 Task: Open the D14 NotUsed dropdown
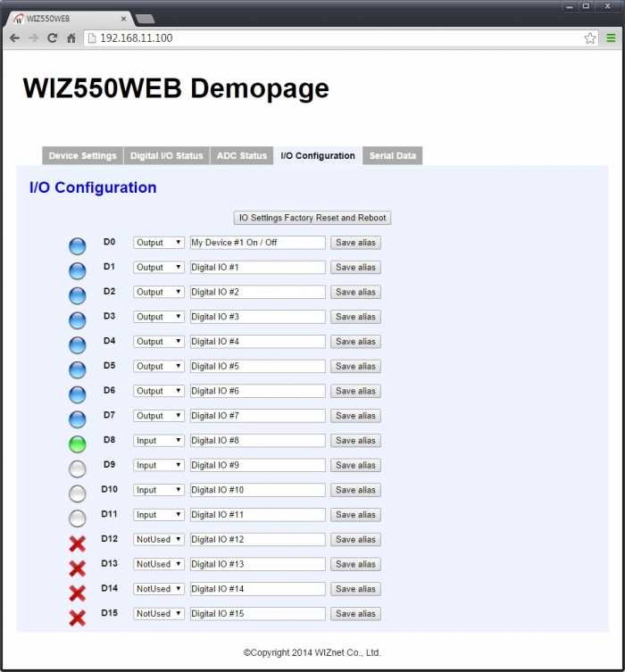159,589
